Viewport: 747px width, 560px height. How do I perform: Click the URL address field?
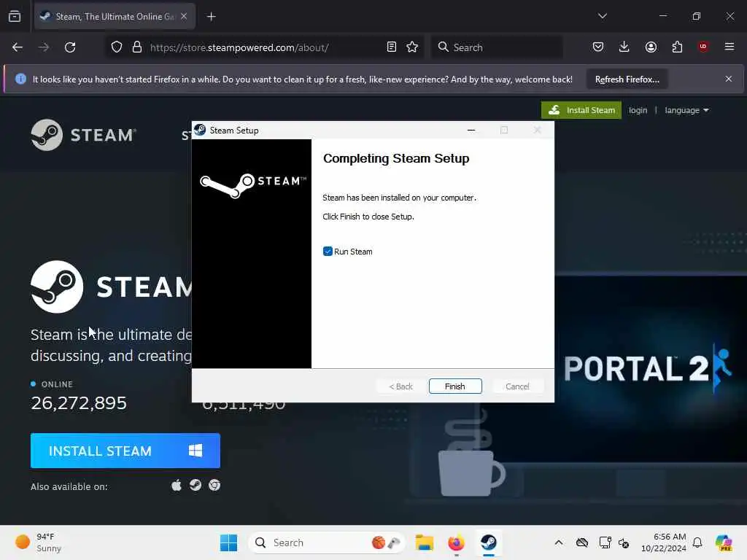point(264,47)
